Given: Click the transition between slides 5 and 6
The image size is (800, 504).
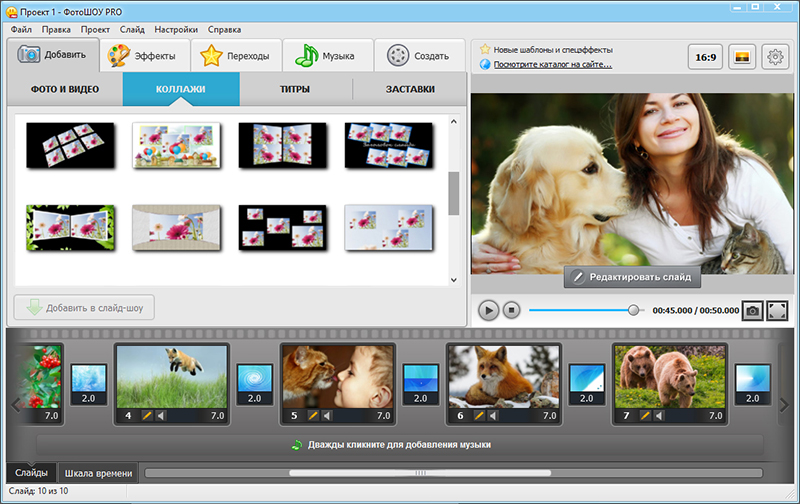Looking at the screenshot, I should (x=421, y=384).
